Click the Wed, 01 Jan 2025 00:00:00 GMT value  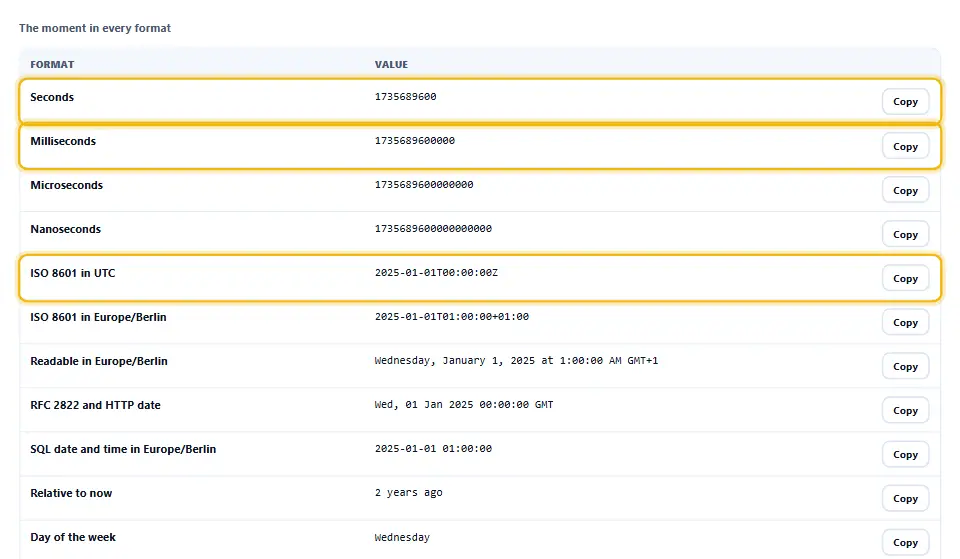click(463, 405)
